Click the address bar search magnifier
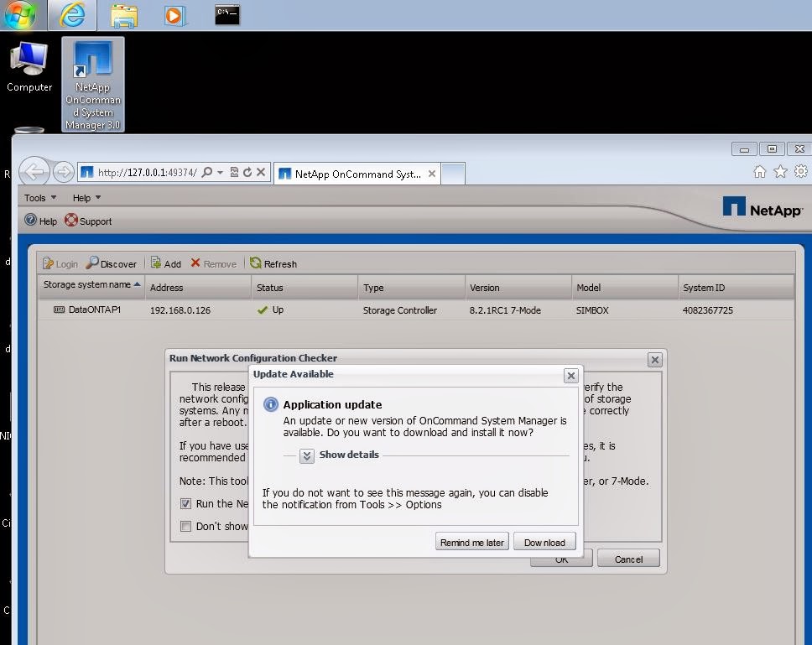 pyautogui.click(x=207, y=172)
